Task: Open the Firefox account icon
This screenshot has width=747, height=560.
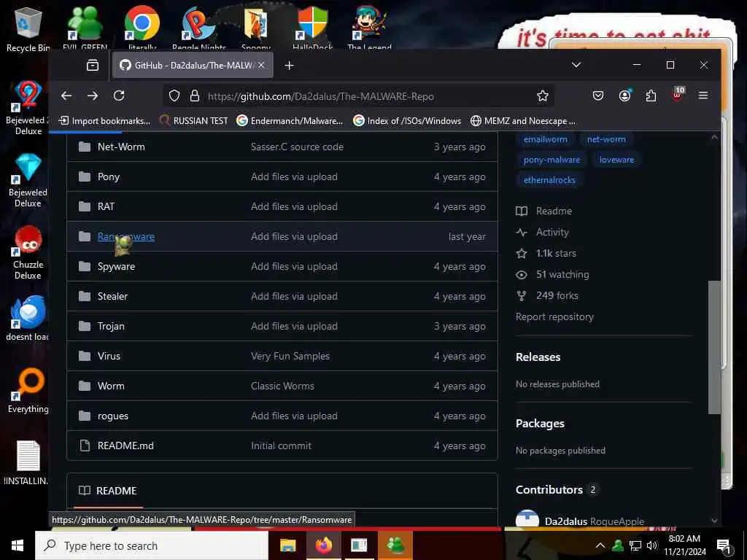Action: (624, 96)
